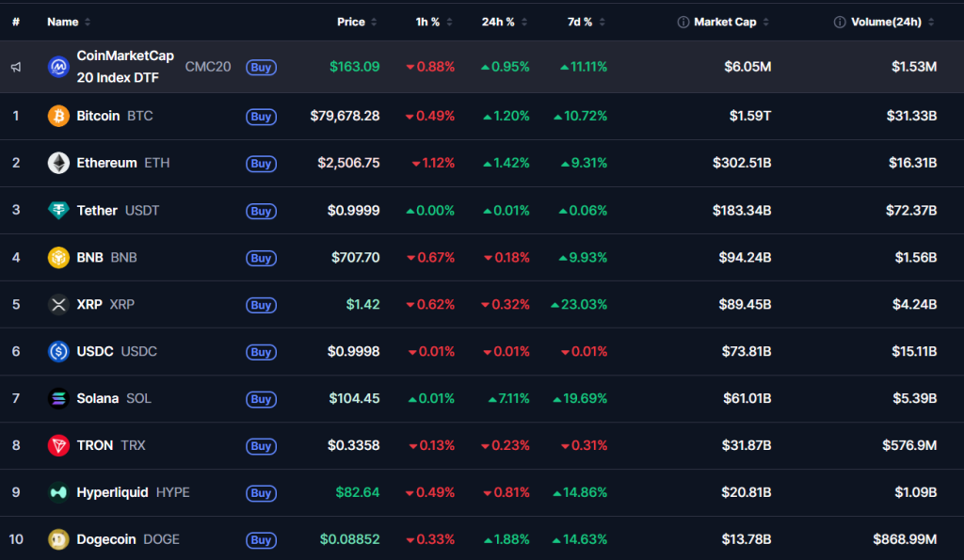Open the Ethereum ETH coin page

(x=123, y=163)
